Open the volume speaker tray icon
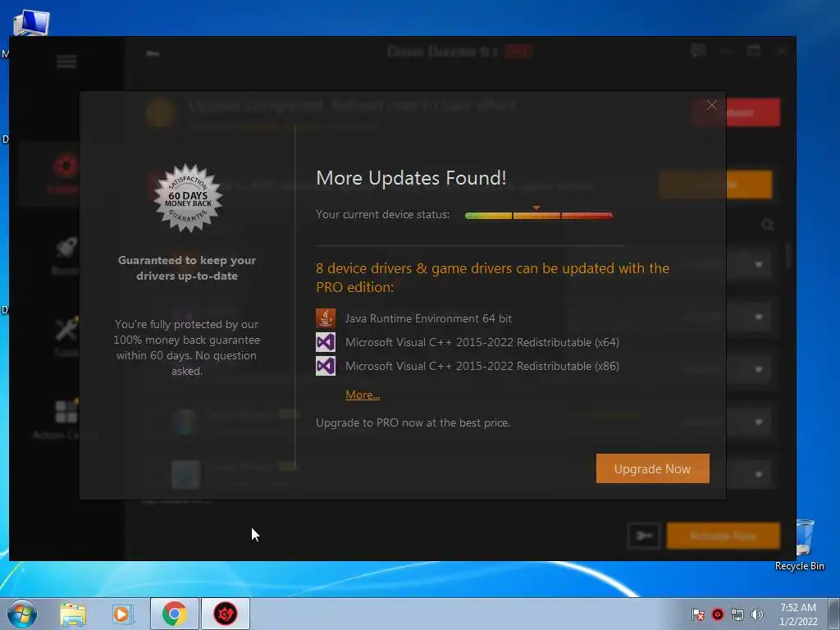Viewport: 840px width, 630px height. tap(757, 614)
